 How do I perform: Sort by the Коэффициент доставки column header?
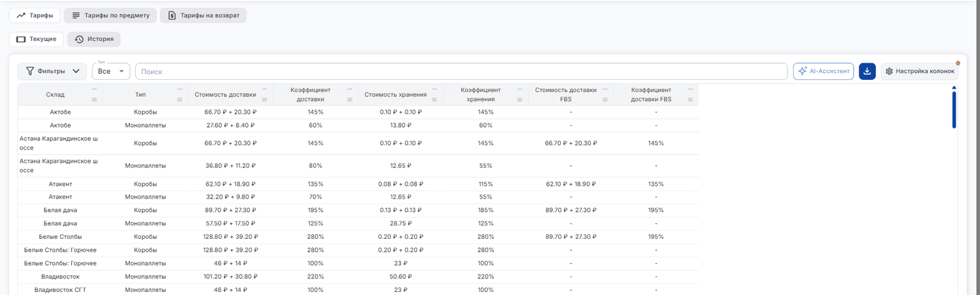coord(306,95)
